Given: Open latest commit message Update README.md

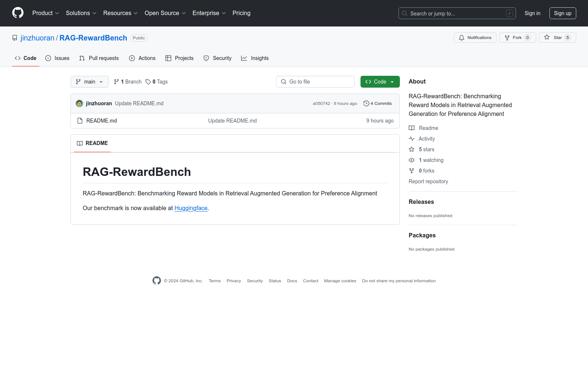Looking at the screenshot, I should [x=139, y=103].
